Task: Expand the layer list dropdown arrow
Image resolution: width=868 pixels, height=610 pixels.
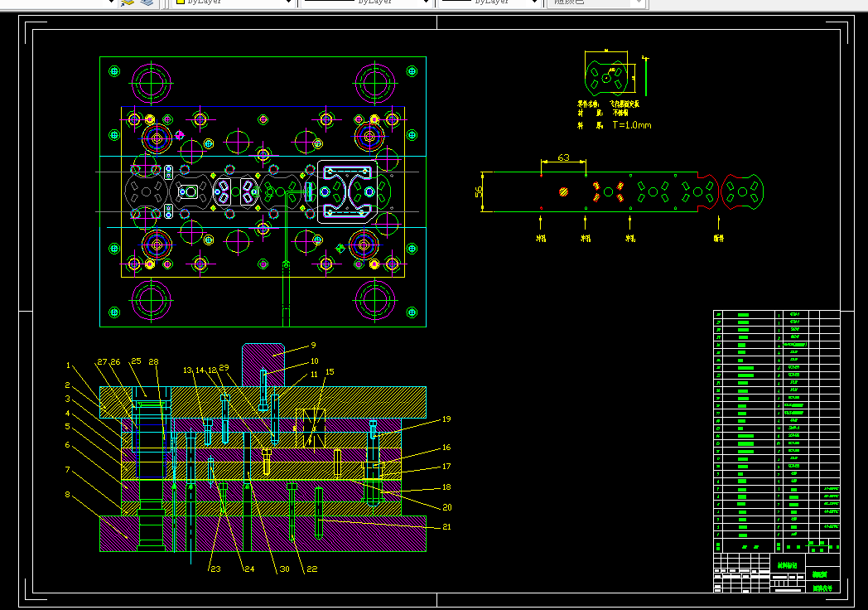Action: tap(111, 2)
